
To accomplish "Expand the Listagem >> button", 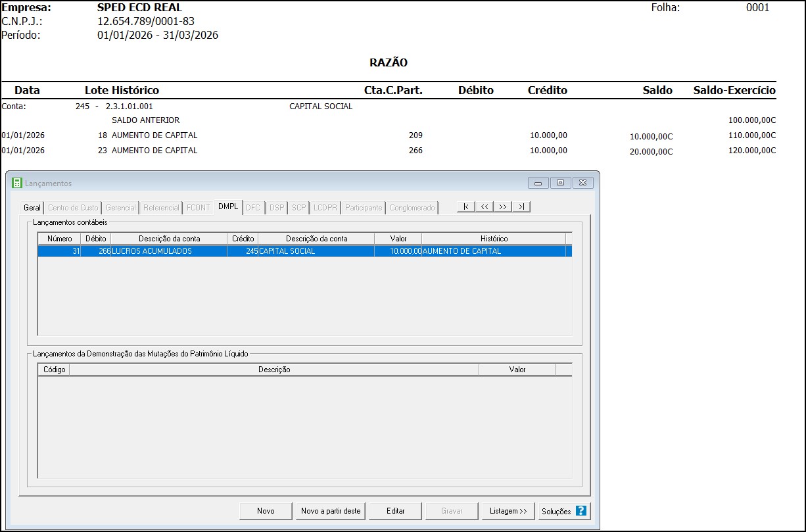I will click(508, 511).
